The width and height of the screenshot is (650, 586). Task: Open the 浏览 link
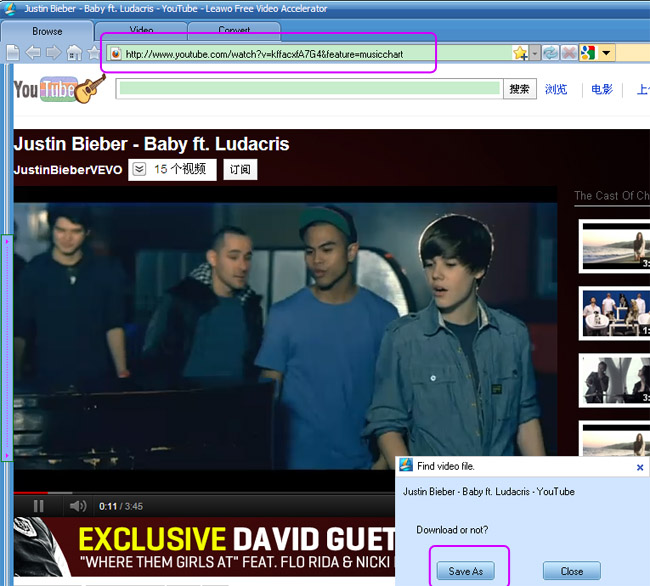point(556,89)
